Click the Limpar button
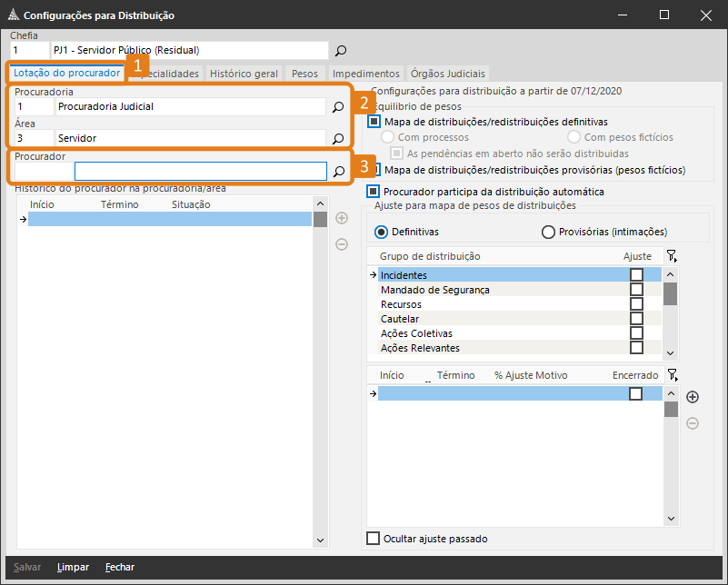728x585 pixels. (x=73, y=567)
